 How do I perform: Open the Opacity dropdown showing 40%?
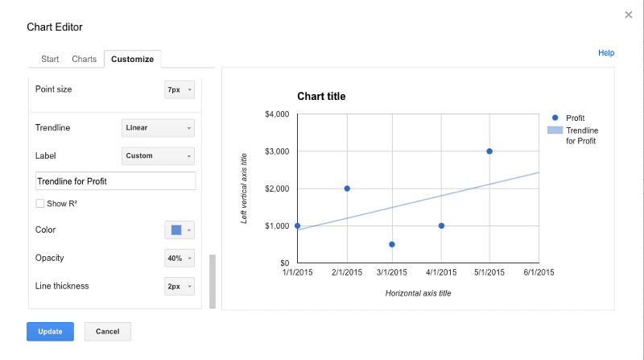click(180, 258)
